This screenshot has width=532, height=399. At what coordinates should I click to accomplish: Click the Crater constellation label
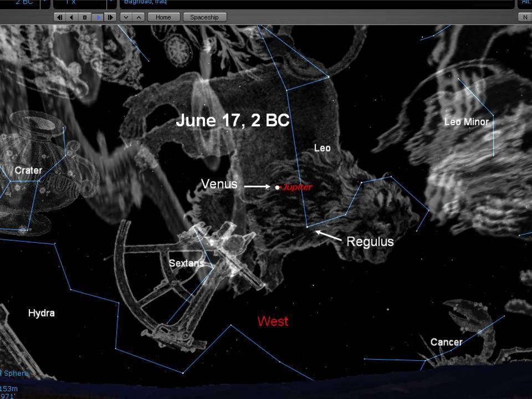tap(28, 170)
